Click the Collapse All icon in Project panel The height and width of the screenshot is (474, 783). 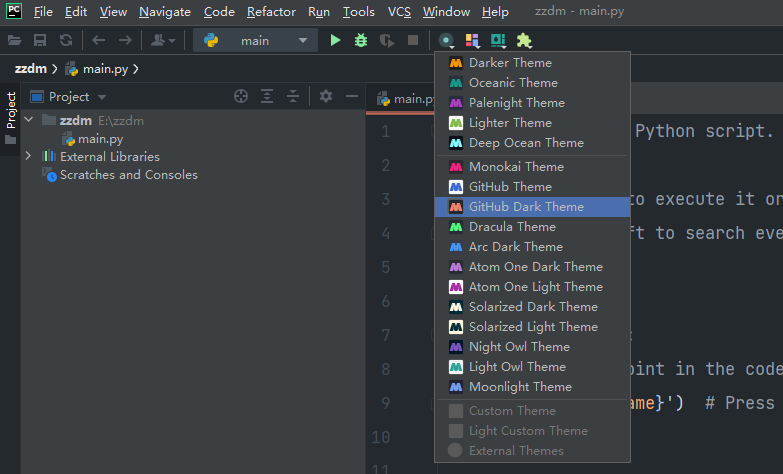point(293,96)
